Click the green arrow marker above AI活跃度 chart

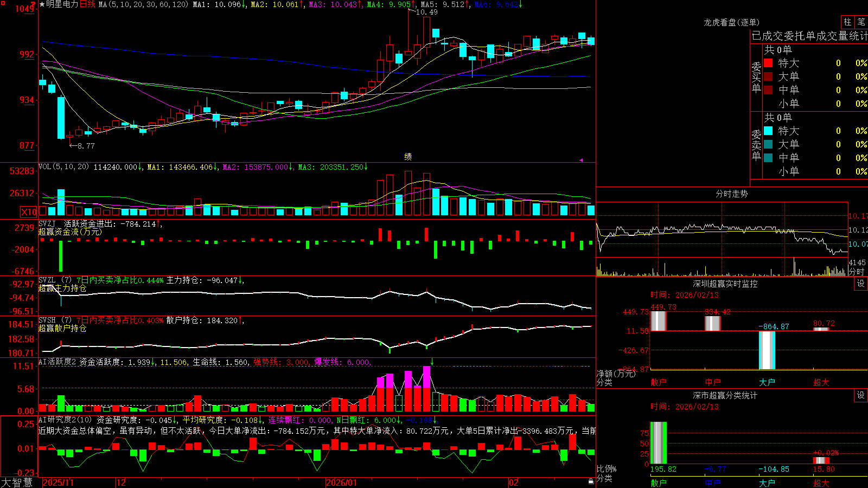point(432,362)
